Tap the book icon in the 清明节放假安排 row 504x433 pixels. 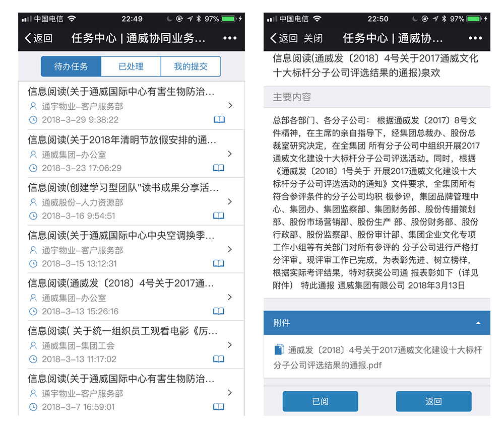click(x=219, y=168)
